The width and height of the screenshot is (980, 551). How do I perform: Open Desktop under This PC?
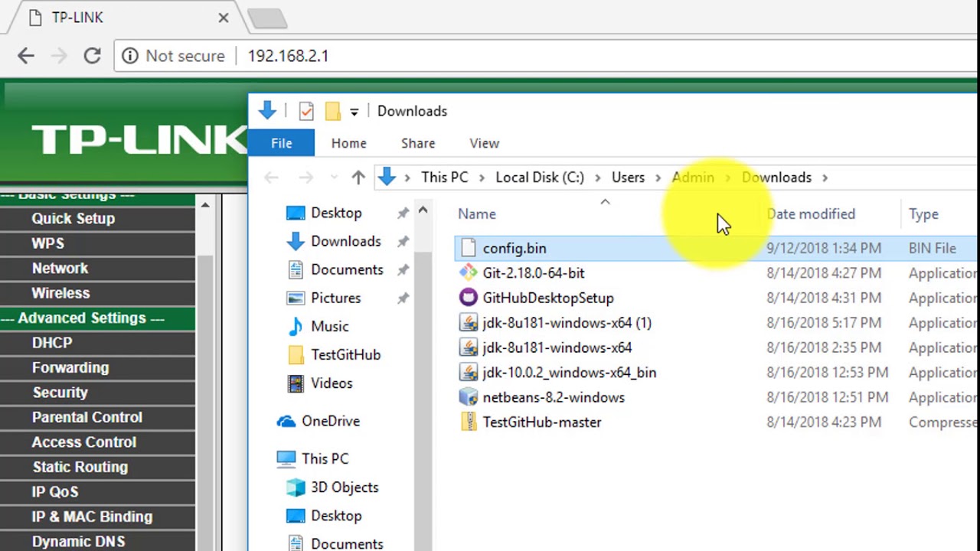336,516
